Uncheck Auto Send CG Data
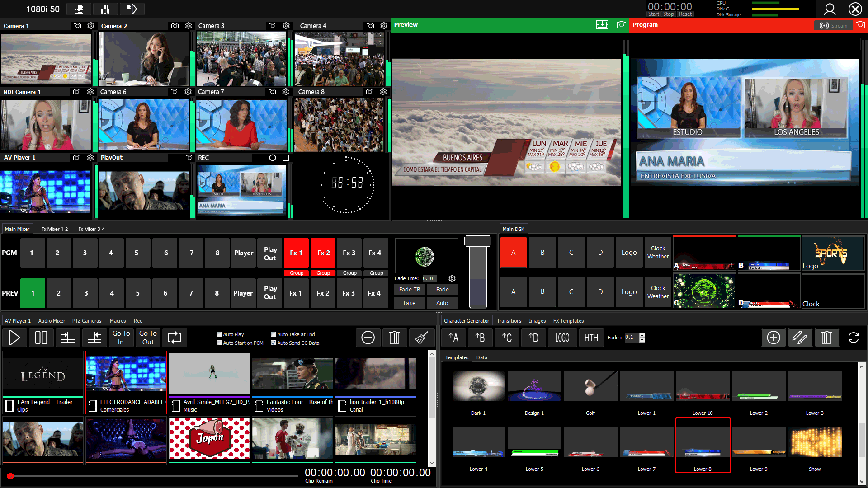 273,343
